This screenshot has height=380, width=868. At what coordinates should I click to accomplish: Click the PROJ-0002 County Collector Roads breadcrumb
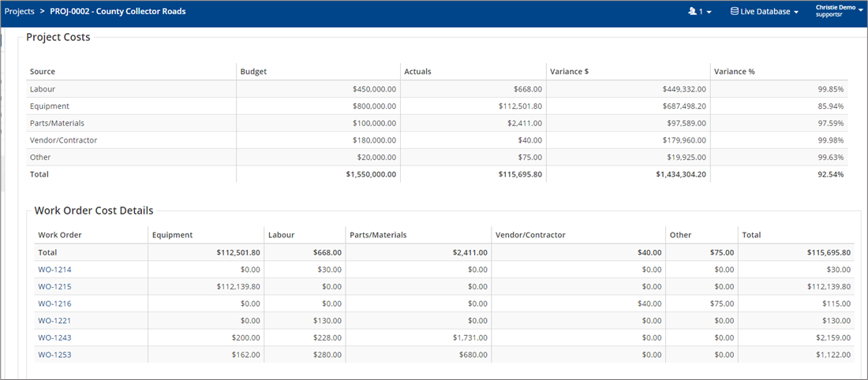[x=118, y=11]
